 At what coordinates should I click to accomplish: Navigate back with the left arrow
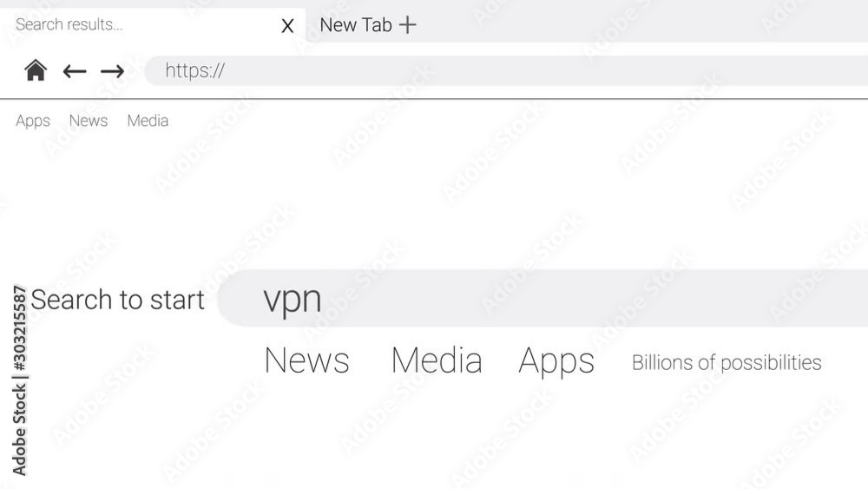tap(75, 71)
